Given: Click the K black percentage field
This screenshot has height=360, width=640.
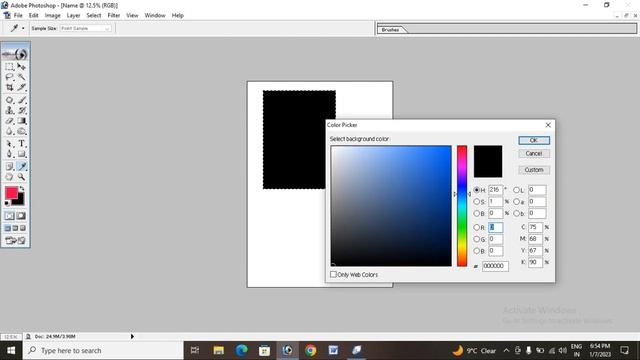Looking at the screenshot, I should pos(535,262).
